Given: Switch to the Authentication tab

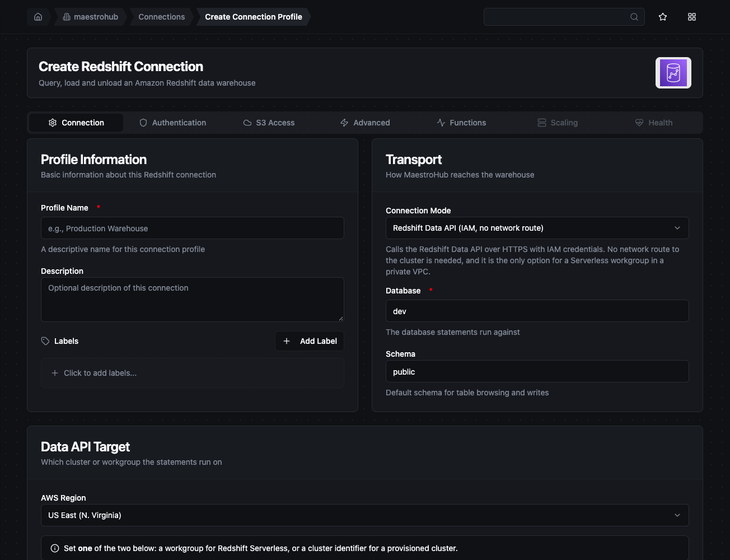Looking at the screenshot, I should (172, 123).
